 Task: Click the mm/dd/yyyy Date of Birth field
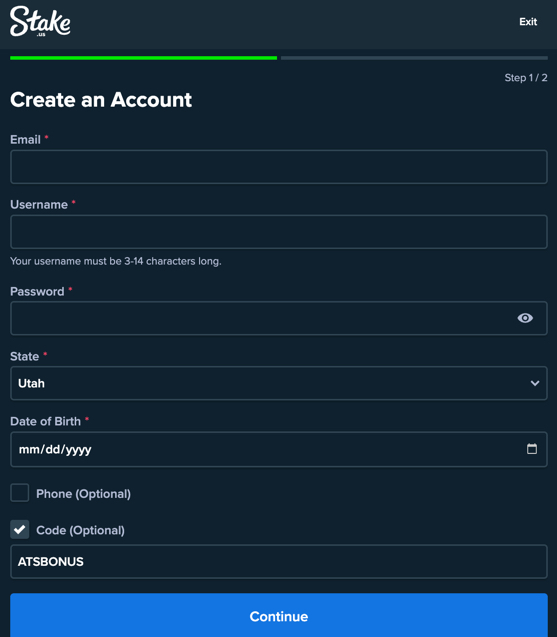279,449
